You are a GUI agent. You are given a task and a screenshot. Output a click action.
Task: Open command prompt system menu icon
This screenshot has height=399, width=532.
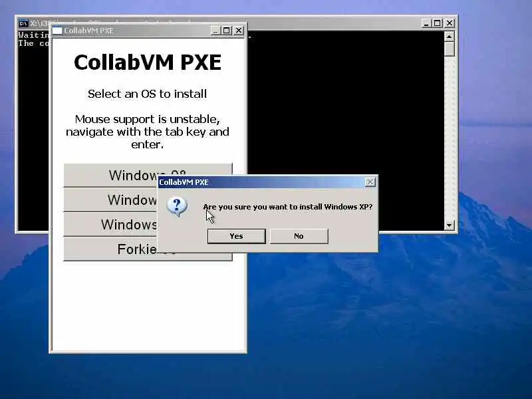pyautogui.click(x=23, y=23)
